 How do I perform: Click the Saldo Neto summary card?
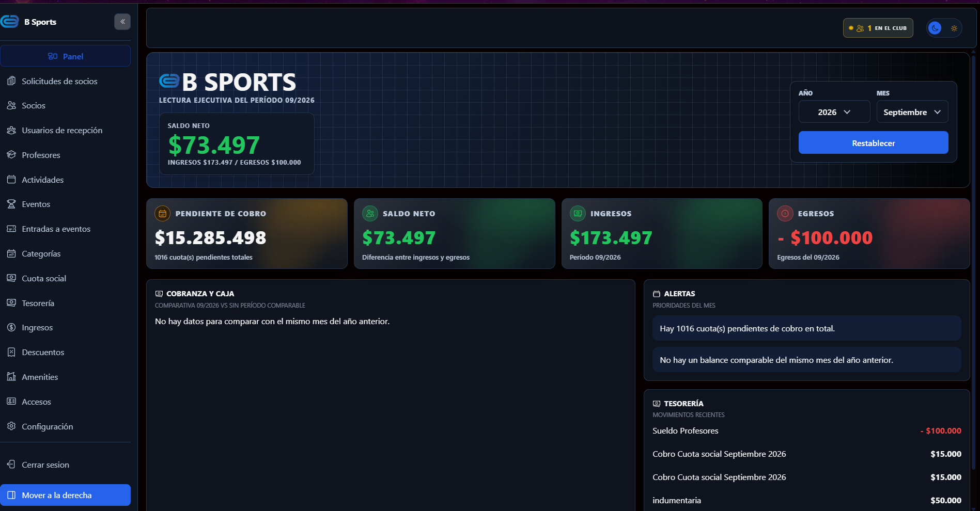point(454,233)
